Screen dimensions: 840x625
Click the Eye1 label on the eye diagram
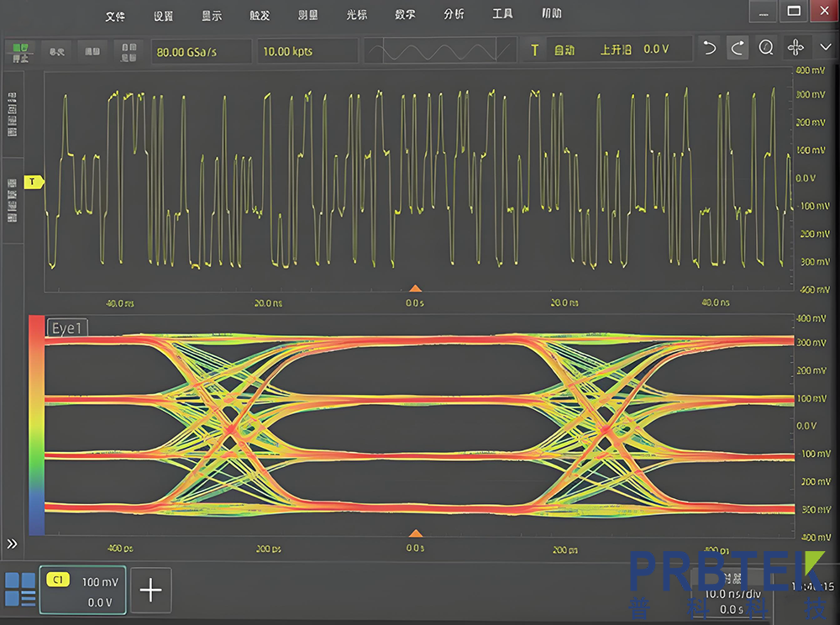[66, 328]
